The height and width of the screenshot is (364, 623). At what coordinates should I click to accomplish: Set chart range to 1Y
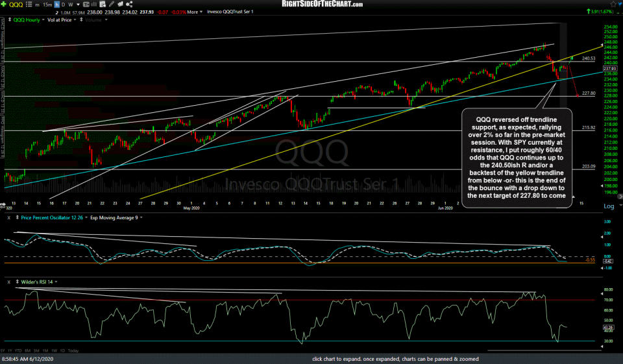(x=10, y=351)
